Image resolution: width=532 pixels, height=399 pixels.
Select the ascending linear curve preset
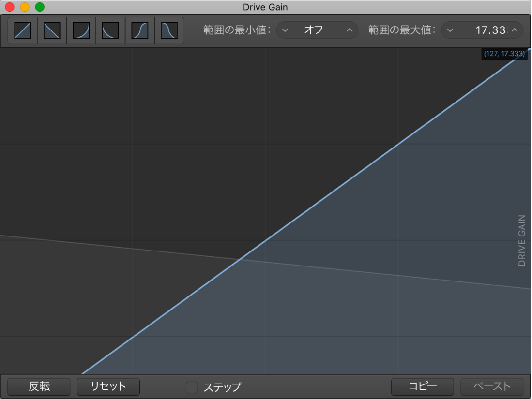click(22, 30)
